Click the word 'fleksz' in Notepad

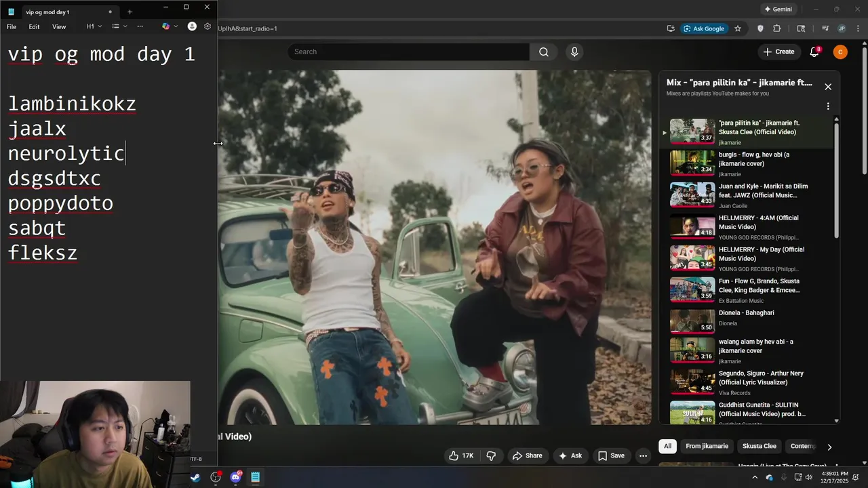[x=43, y=253]
